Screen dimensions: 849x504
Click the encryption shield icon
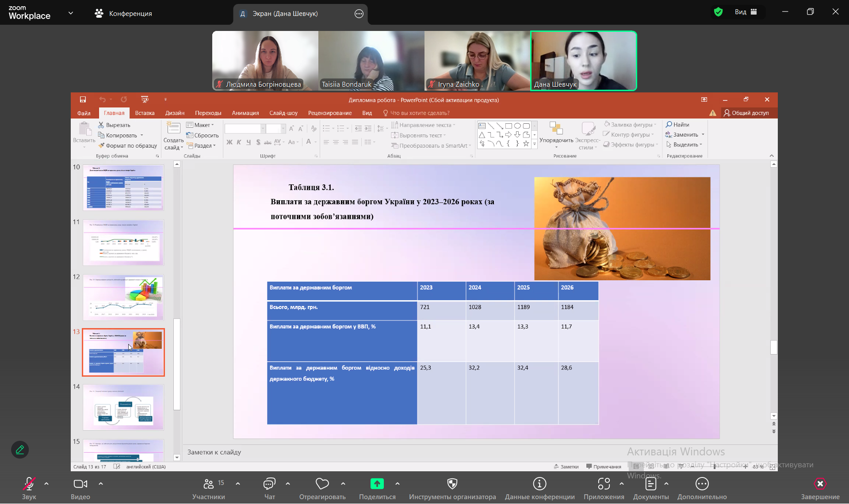718,12
